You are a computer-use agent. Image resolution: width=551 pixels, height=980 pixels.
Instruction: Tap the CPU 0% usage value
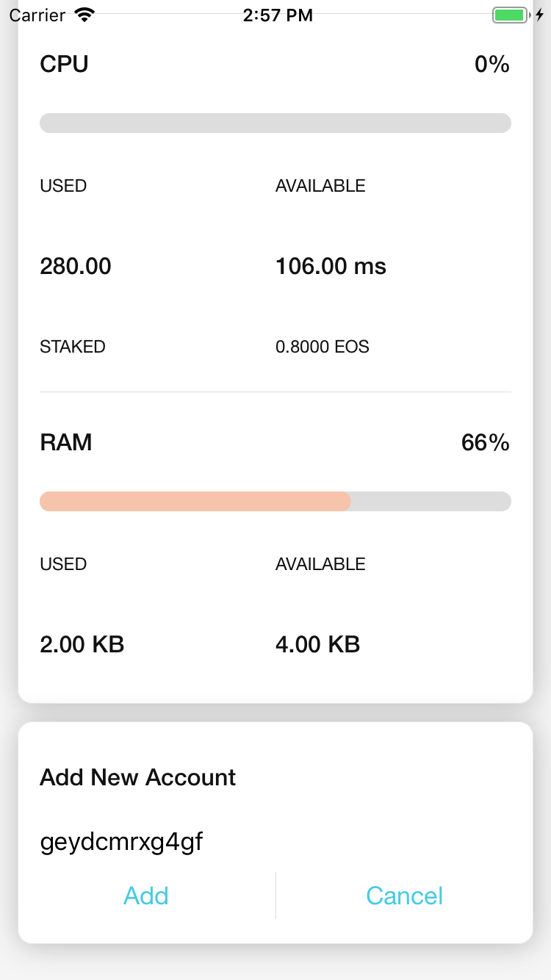point(491,65)
